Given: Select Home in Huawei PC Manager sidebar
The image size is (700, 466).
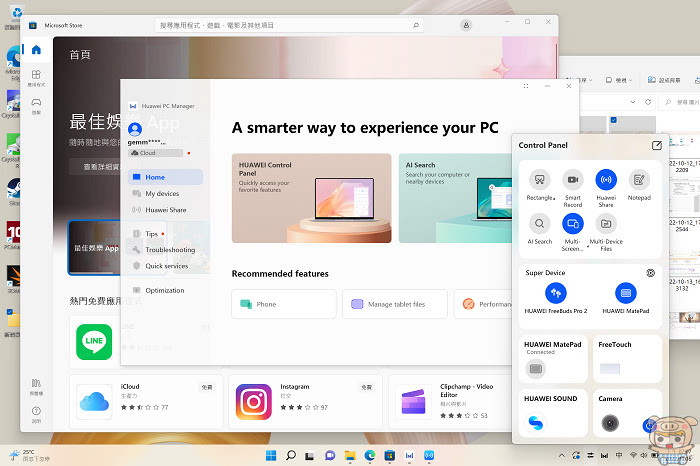Looking at the screenshot, I should point(165,177).
